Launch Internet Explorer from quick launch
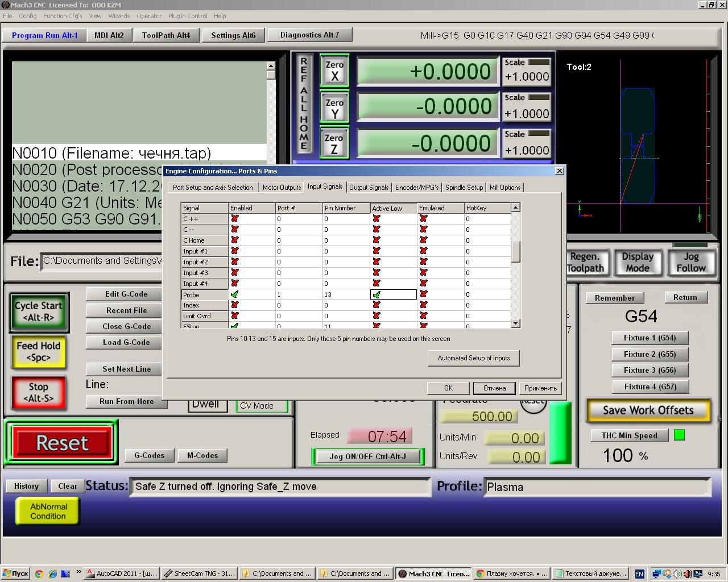This screenshot has width=728, height=582. click(52, 573)
